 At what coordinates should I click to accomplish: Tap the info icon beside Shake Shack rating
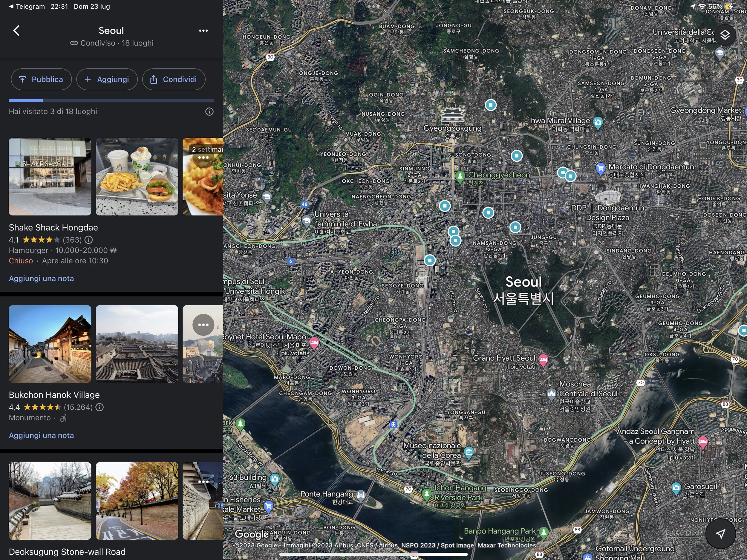88,240
